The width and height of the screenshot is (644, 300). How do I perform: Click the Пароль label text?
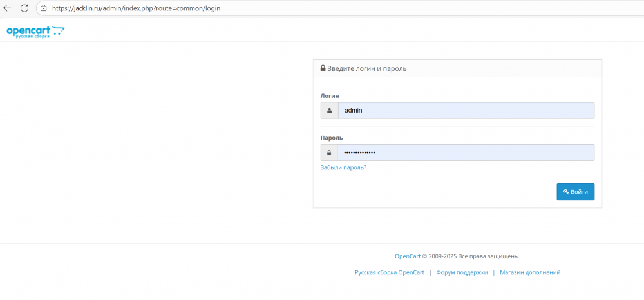point(332,138)
